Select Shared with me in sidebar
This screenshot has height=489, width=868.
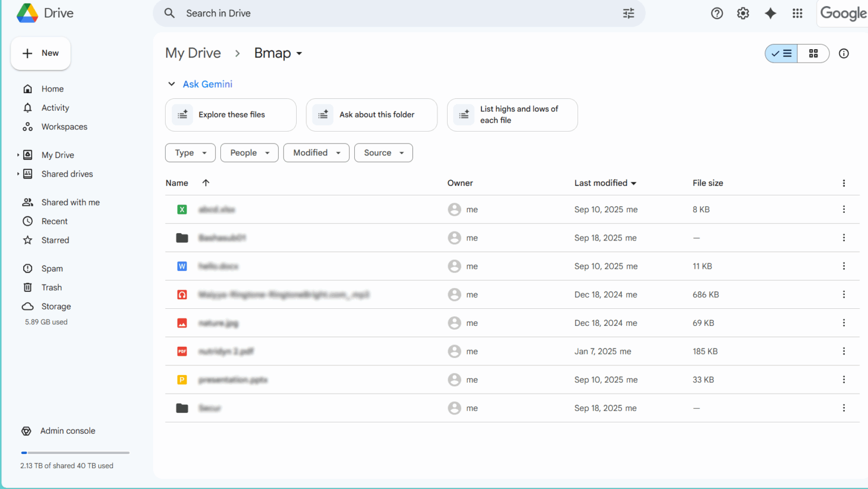[71, 202]
